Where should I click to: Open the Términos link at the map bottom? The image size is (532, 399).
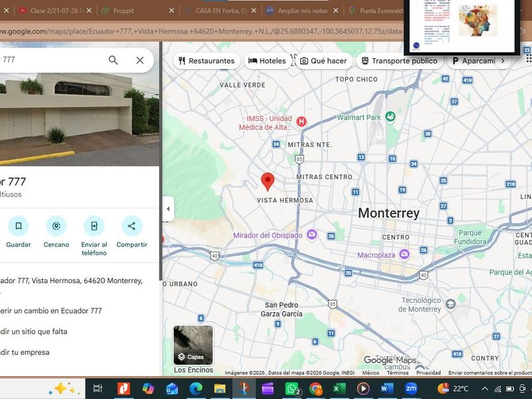coord(398,372)
